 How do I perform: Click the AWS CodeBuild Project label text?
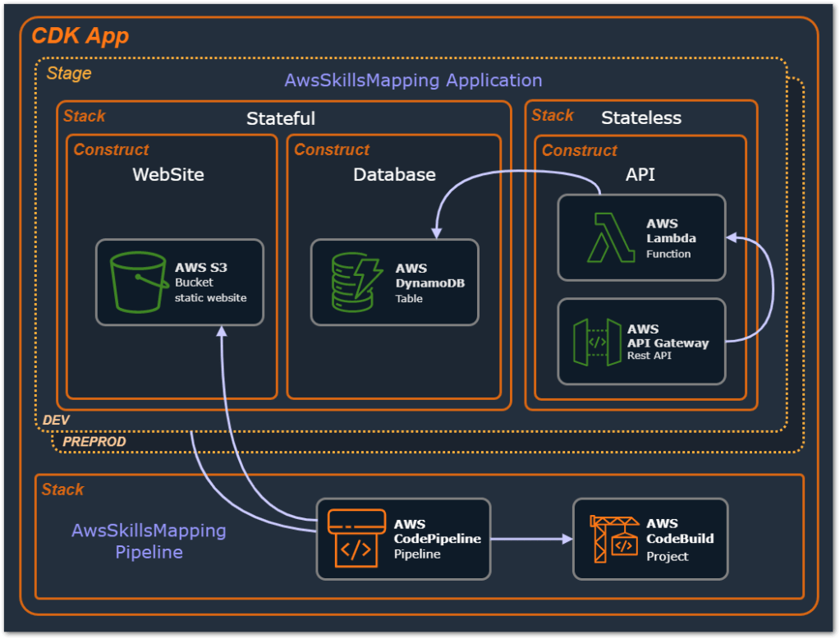(x=680, y=539)
